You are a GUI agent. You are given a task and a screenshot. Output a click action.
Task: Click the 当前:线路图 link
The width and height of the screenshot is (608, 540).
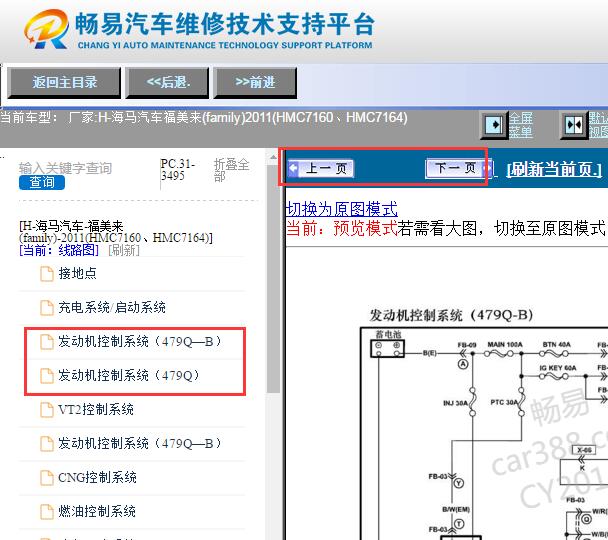point(59,250)
